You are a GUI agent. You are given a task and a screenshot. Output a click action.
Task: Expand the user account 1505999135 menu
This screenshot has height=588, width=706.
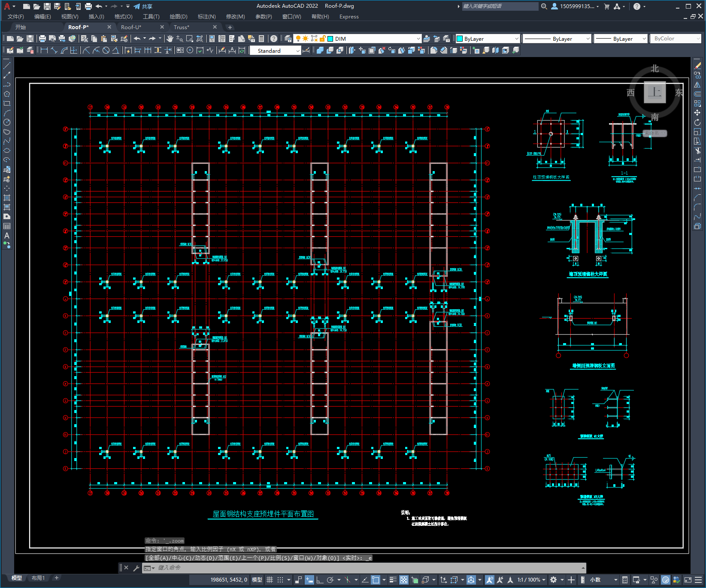point(575,6)
